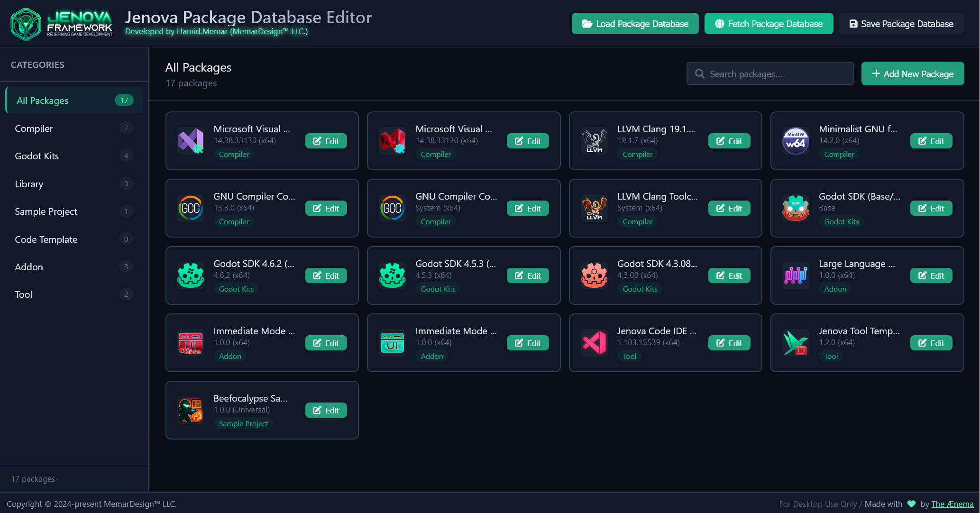Image resolution: width=980 pixels, height=513 pixels.
Task: Click the LLVM Clang Toolchain System icon
Action: (594, 208)
